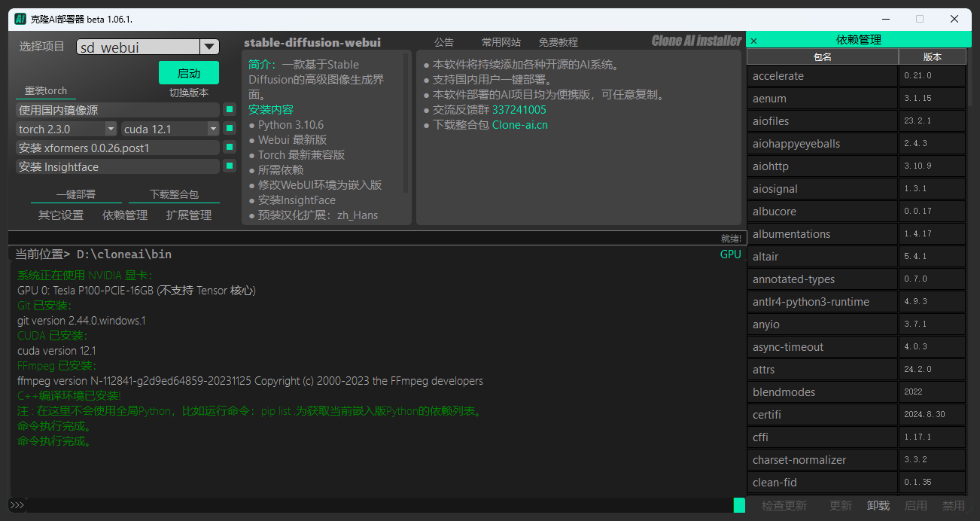The width and height of the screenshot is (980, 521).
Task: Click the 就绪! status text
Action: [731, 239]
